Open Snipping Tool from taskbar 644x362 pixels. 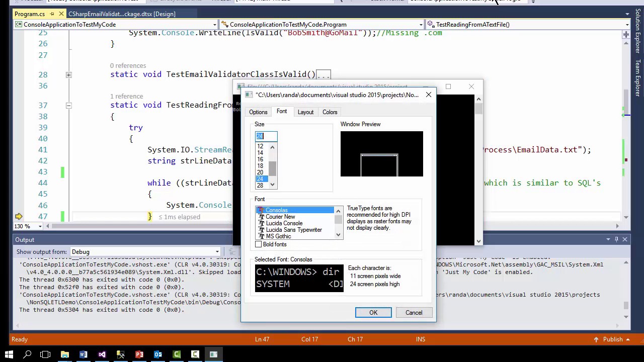click(x=121, y=354)
